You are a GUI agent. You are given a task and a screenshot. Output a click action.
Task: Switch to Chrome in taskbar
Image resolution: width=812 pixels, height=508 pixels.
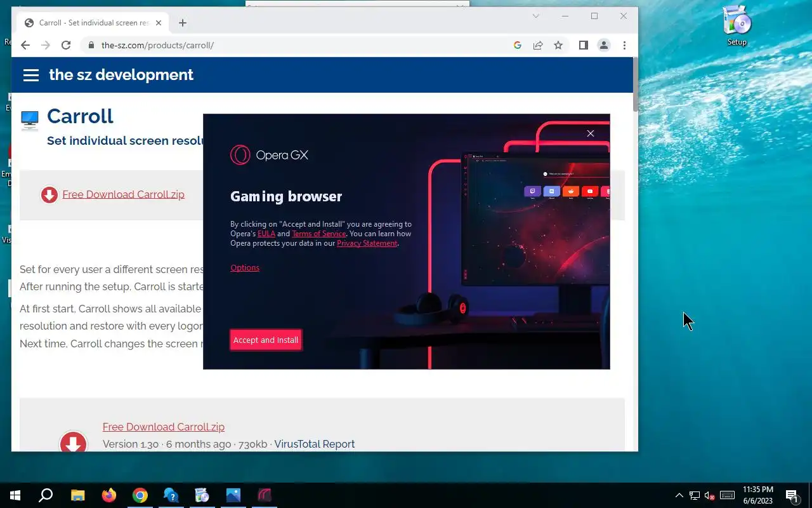point(140,495)
